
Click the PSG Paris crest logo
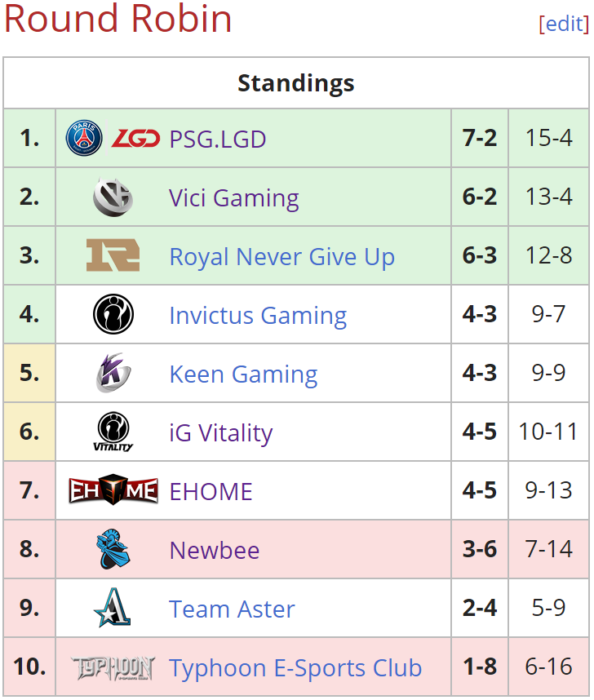point(84,138)
